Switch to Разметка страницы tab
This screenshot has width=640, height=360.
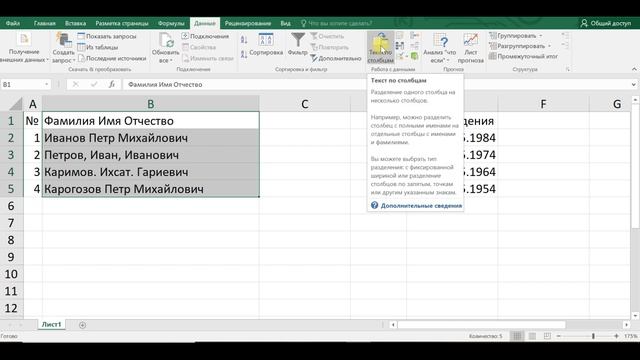point(122,23)
